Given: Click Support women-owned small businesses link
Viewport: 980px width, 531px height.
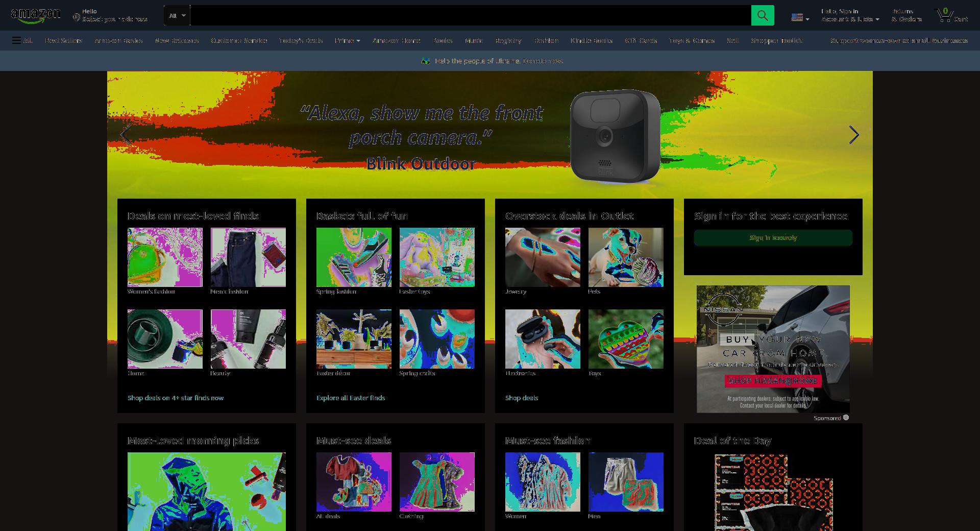Looking at the screenshot, I should [899, 40].
